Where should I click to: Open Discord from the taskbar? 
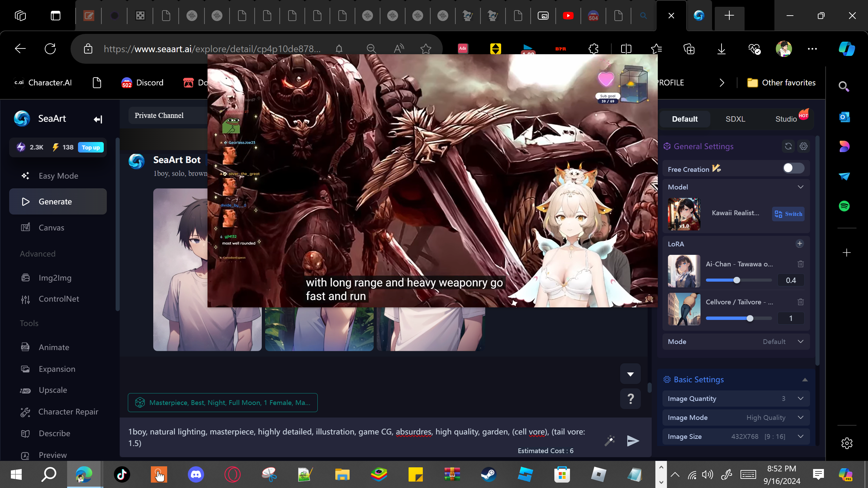pyautogui.click(x=196, y=474)
